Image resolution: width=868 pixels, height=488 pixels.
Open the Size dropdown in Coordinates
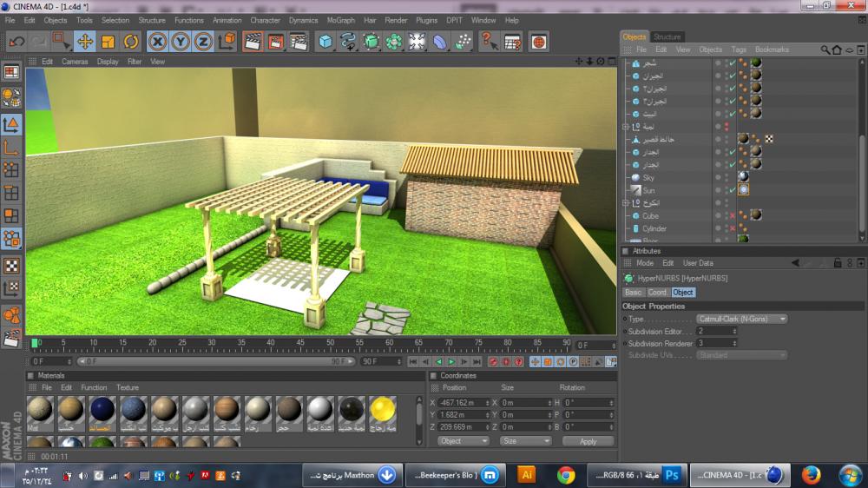[525, 441]
